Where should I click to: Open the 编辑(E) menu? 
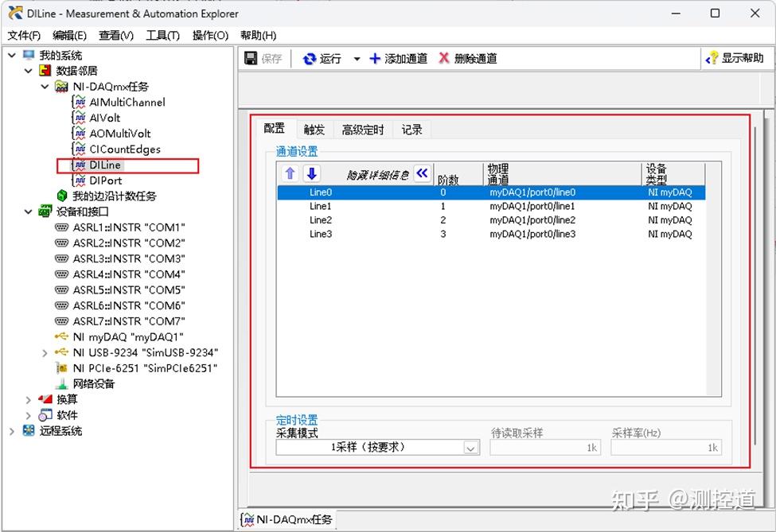(69, 36)
